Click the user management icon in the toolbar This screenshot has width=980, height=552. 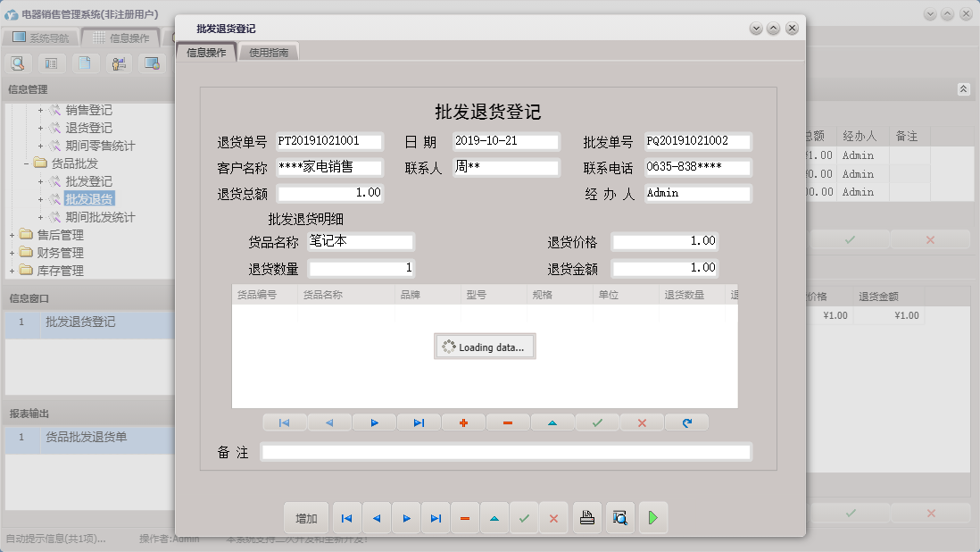coord(118,63)
